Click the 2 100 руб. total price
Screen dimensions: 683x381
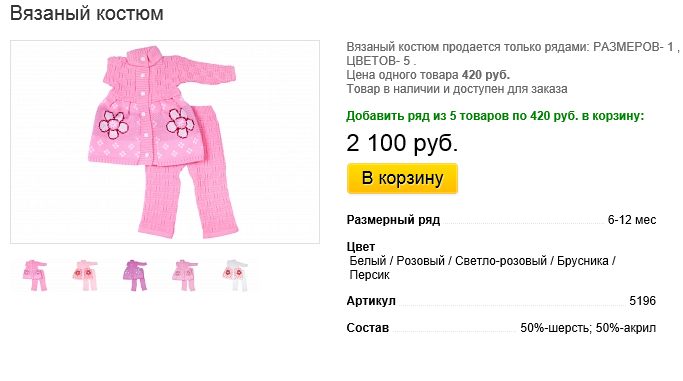[402, 142]
